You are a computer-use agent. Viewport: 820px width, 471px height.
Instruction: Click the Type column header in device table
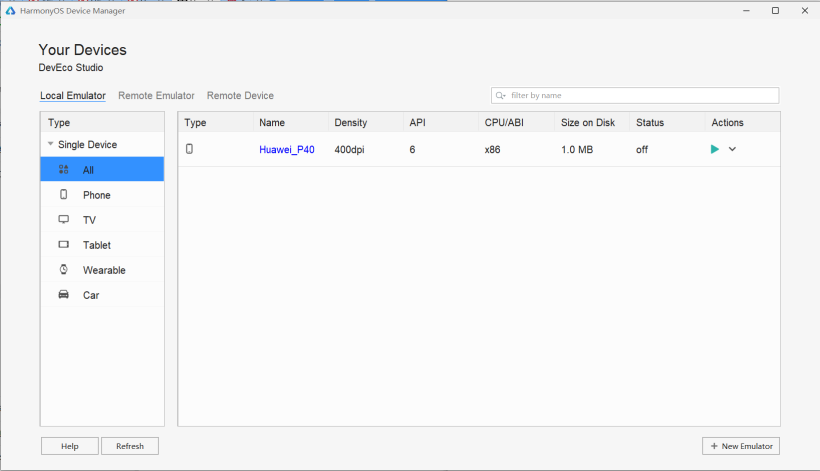coord(215,122)
